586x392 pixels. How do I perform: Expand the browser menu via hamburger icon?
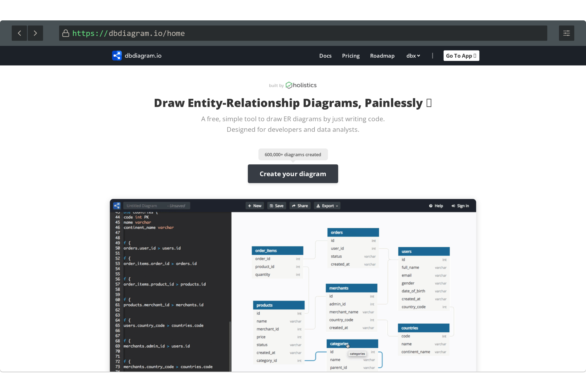pos(567,33)
